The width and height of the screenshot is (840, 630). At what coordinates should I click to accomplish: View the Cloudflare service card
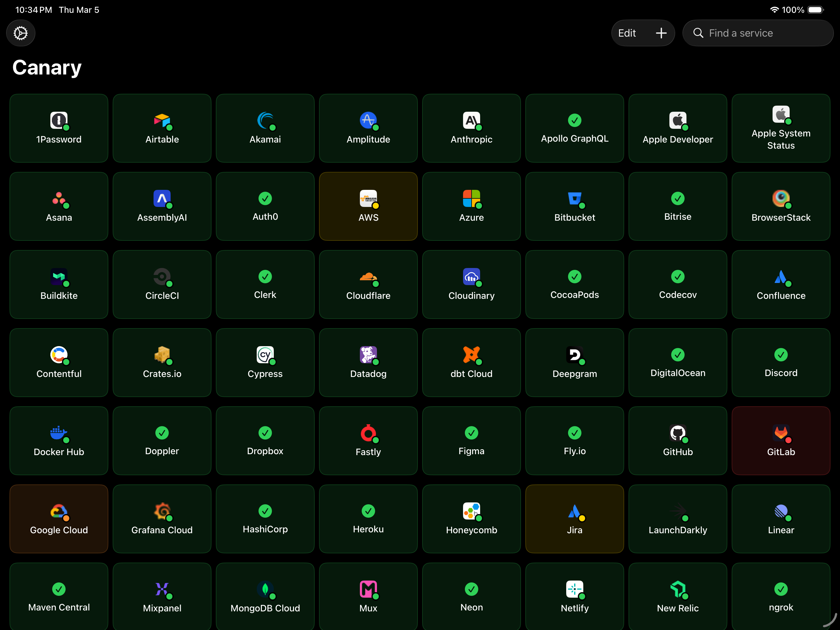368,284
